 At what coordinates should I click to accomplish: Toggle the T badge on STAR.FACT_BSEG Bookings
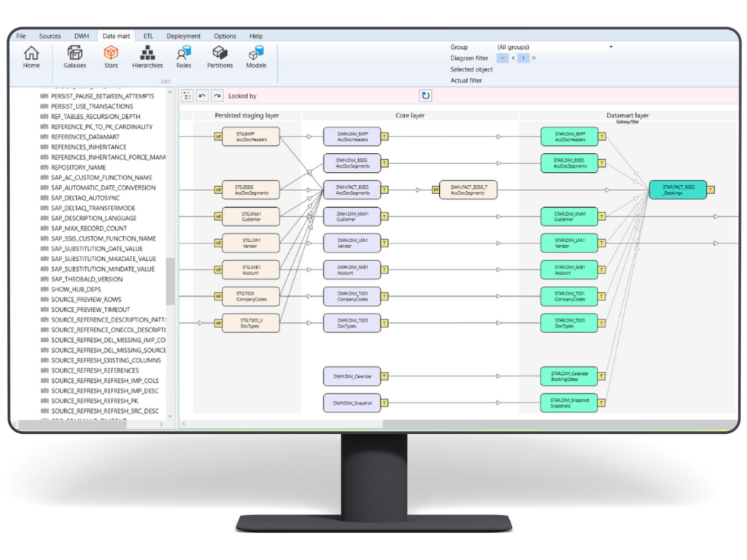click(710, 188)
